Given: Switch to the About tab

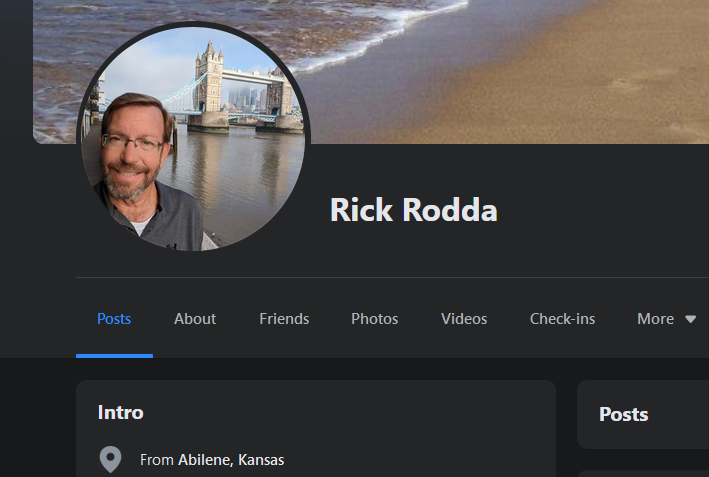Looking at the screenshot, I should click(195, 319).
